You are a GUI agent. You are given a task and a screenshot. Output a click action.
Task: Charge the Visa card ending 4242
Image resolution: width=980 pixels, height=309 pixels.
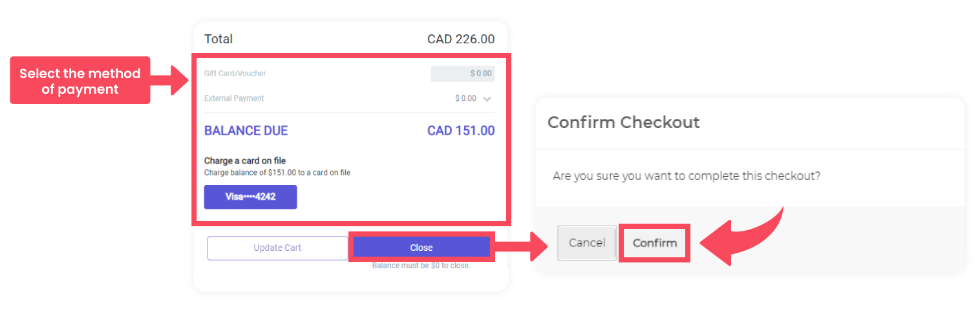250,197
